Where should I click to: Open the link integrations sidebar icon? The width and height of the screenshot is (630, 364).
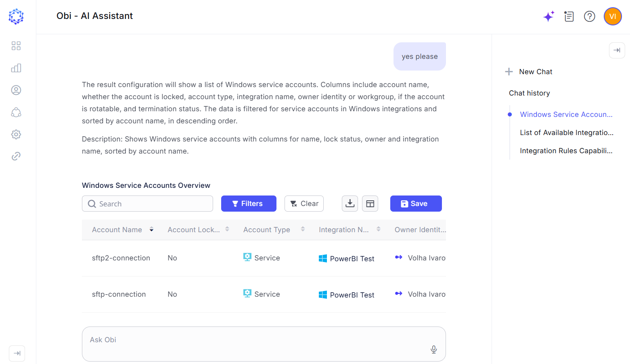click(x=16, y=156)
